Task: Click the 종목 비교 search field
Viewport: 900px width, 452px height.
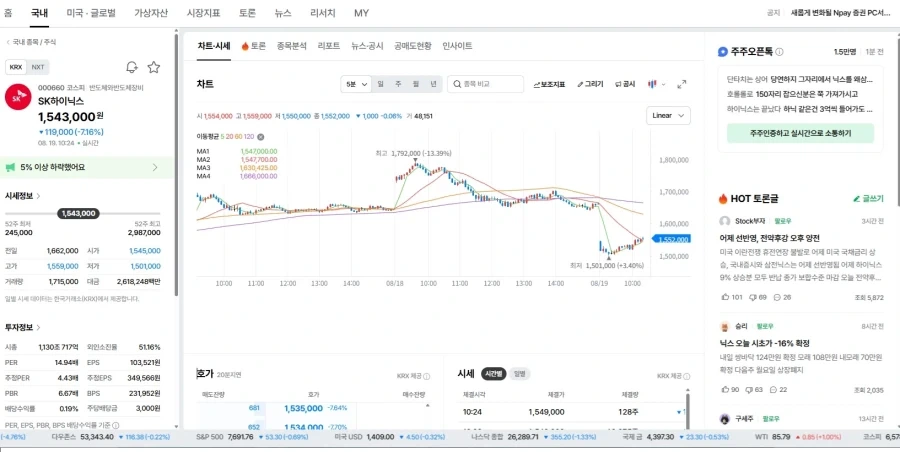Action: coord(486,84)
